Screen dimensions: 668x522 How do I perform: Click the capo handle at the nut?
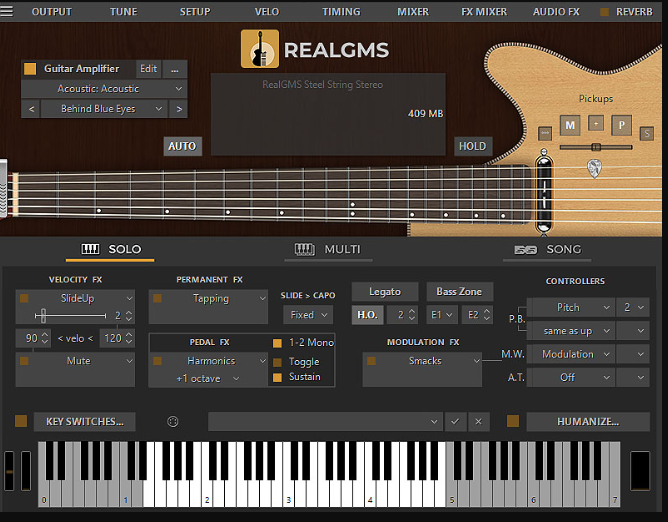click(3, 189)
